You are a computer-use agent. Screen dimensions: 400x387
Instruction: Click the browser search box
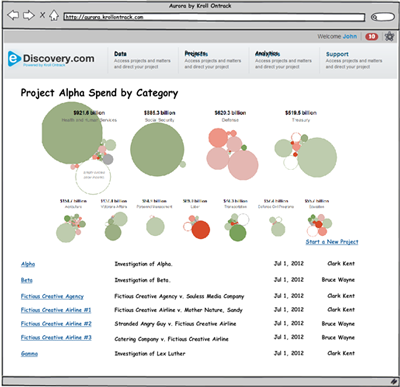[383, 17]
